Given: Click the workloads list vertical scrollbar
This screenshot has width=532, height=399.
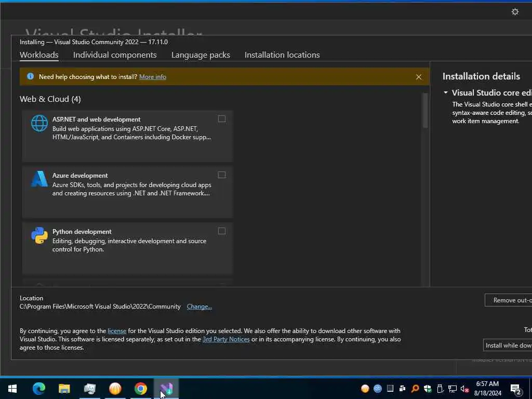Looking at the screenshot, I should point(425,111).
